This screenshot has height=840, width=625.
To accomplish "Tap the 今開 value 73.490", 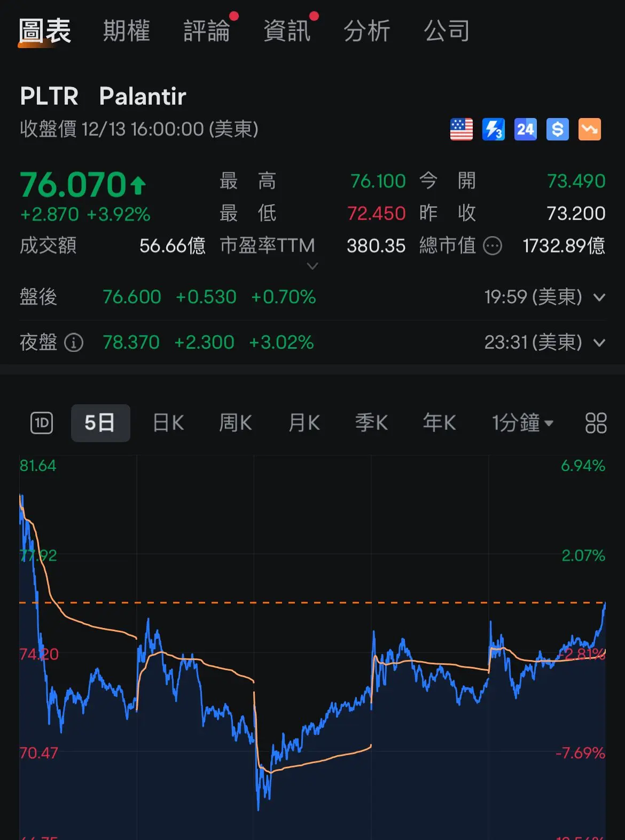I will 576,182.
